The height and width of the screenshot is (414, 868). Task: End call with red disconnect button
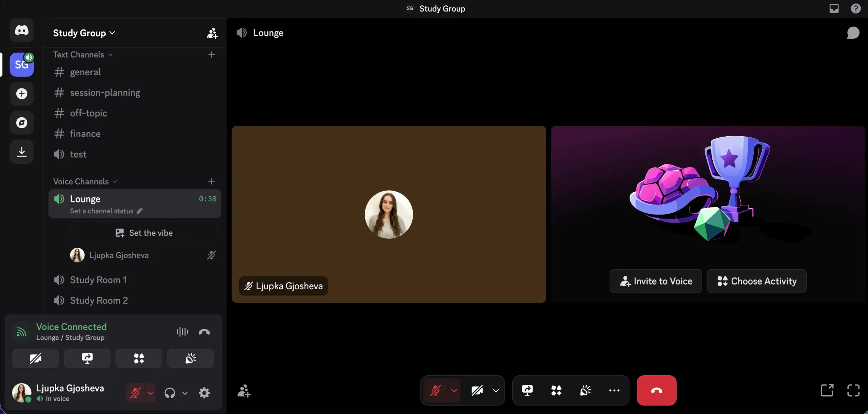pyautogui.click(x=656, y=391)
